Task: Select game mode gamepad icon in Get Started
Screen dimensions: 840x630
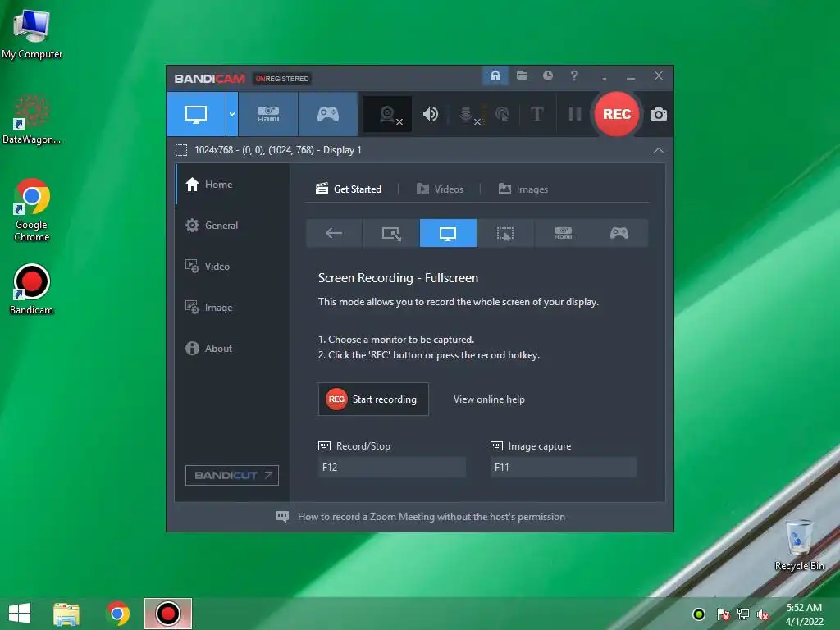Action: [x=619, y=233]
